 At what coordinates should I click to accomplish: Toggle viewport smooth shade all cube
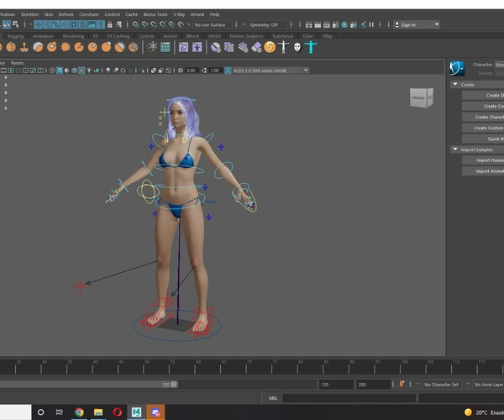pos(60,71)
